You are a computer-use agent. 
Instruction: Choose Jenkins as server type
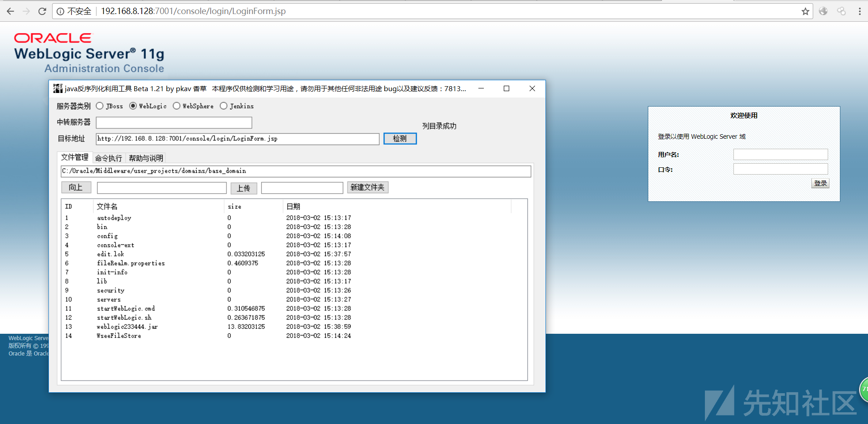pyautogui.click(x=223, y=106)
